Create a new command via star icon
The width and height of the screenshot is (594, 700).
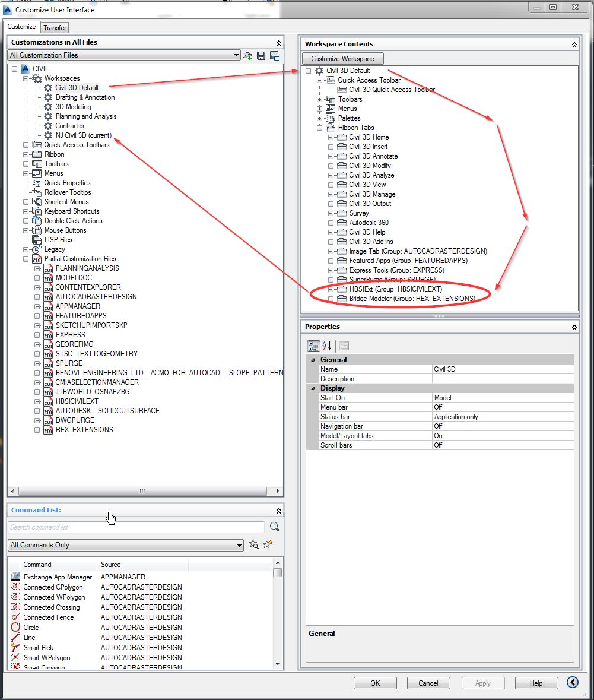268,544
